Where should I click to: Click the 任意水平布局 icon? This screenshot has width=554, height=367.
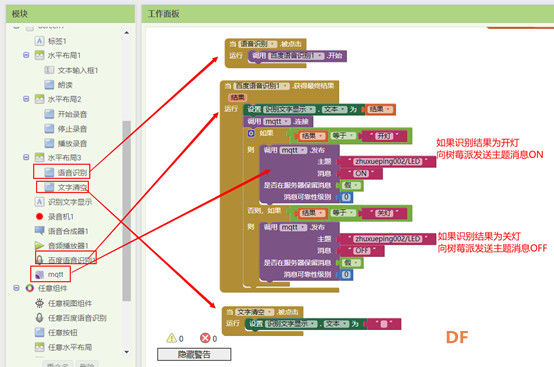pyautogui.click(x=39, y=347)
